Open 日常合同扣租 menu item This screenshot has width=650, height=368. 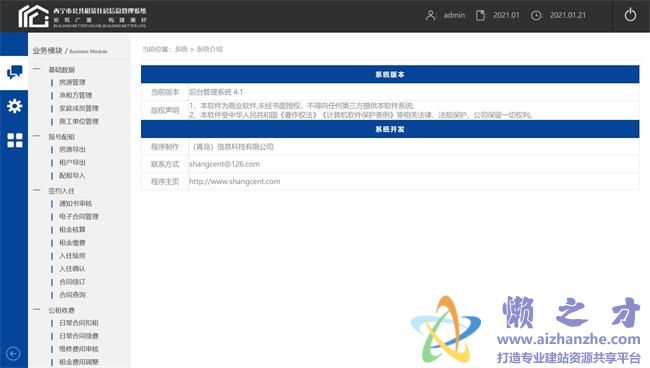pos(79,323)
